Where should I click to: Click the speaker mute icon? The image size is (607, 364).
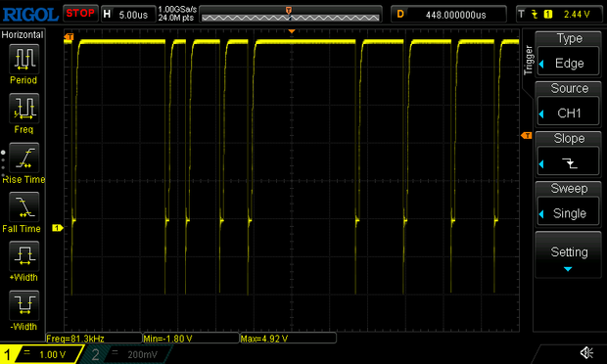[586, 352]
